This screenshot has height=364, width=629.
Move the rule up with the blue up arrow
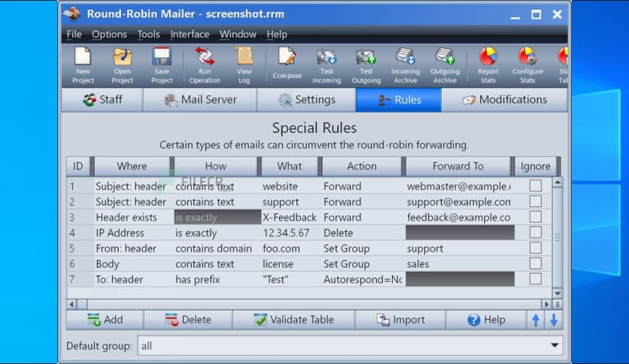pos(536,320)
